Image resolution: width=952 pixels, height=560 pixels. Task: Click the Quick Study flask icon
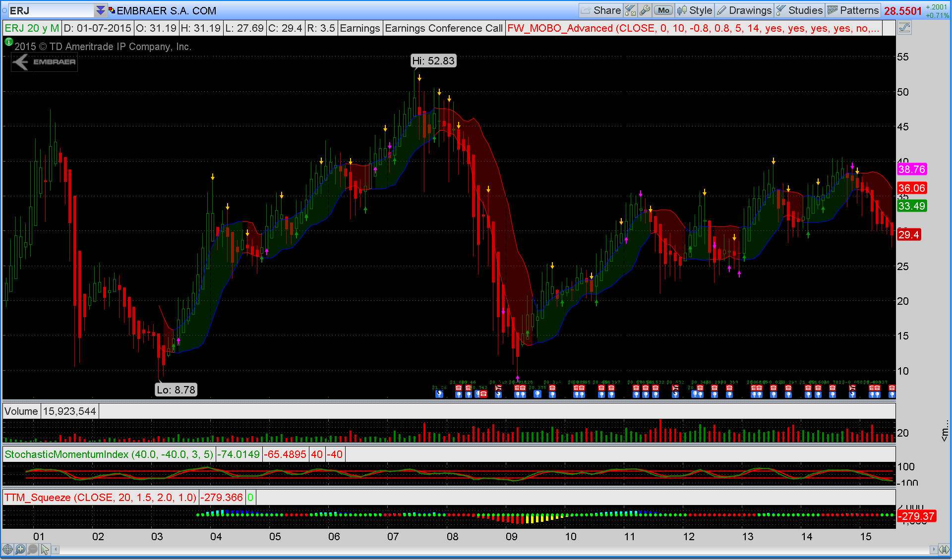pyautogui.click(x=630, y=10)
